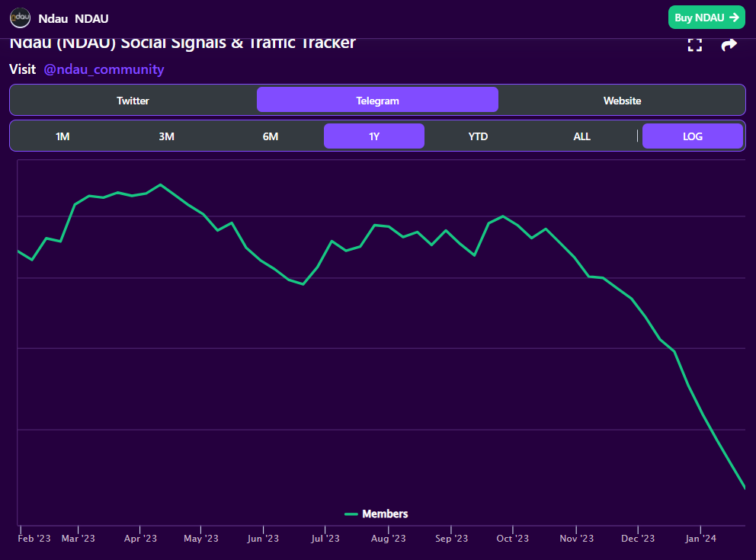The width and height of the screenshot is (756, 560).
Task: Click the Mar '23 axis label
Action: (x=78, y=539)
